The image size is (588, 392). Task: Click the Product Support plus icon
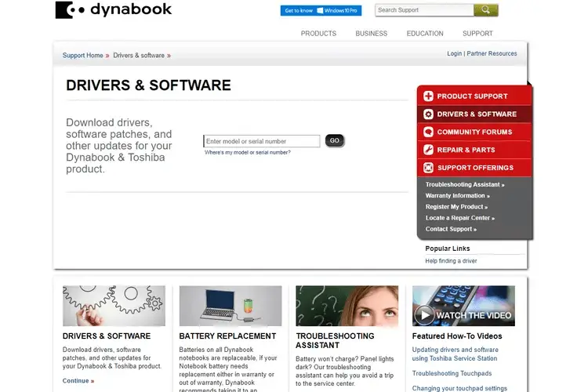(x=428, y=96)
